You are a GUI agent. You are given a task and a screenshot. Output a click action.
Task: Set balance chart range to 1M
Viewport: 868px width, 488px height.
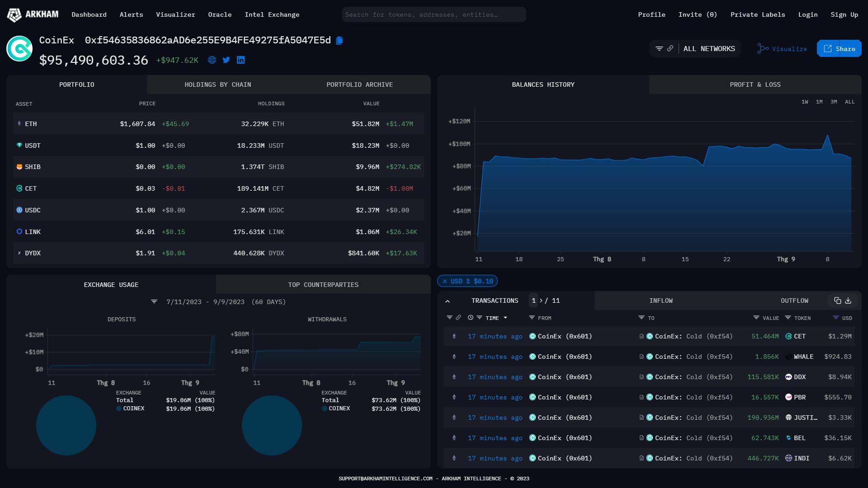(x=819, y=102)
